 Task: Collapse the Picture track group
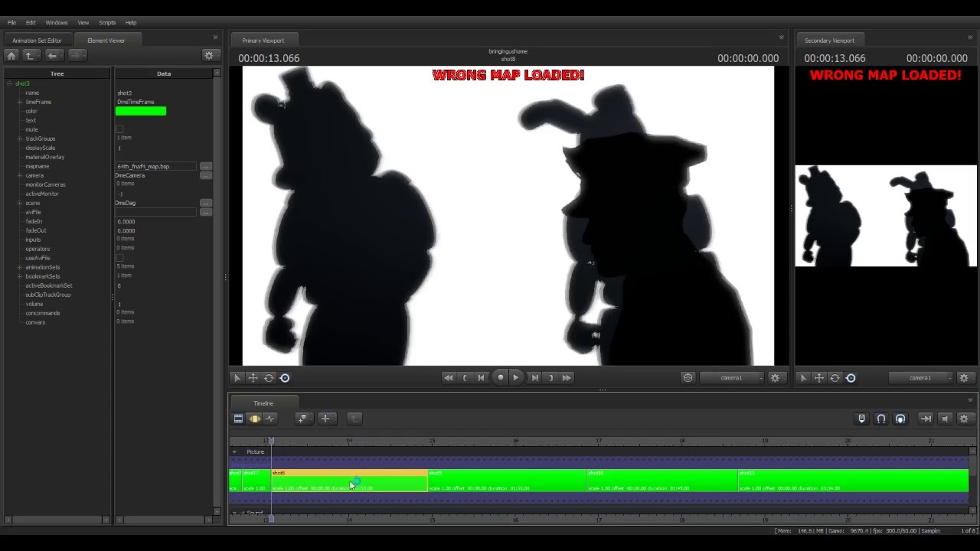(235, 452)
